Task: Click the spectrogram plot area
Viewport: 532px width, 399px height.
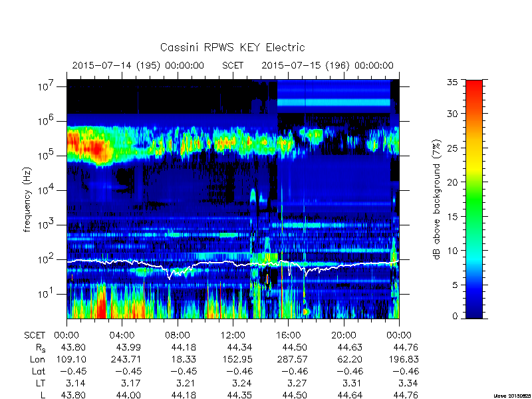Action: (x=233, y=199)
